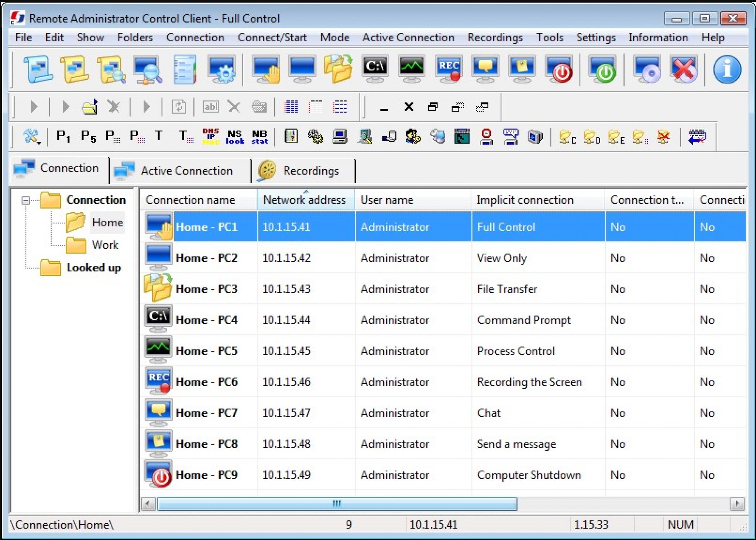Click the DNS IP MAC toolbar icon
Viewport: 756px width, 540px height.
210,137
